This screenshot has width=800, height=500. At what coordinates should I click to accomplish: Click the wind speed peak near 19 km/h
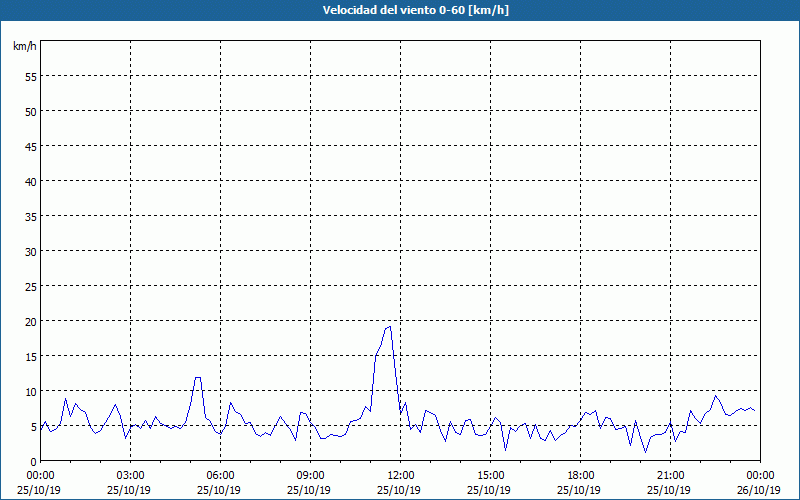(x=390, y=327)
